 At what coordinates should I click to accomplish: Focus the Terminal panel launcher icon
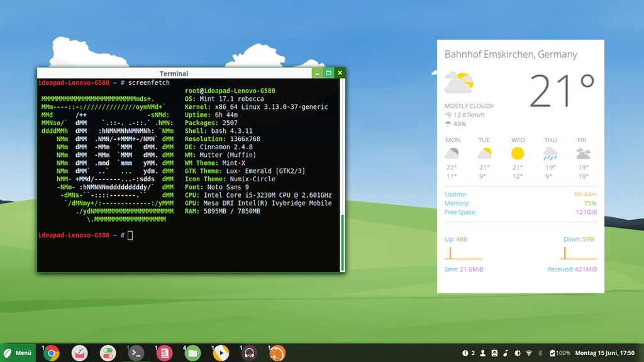coord(136,353)
